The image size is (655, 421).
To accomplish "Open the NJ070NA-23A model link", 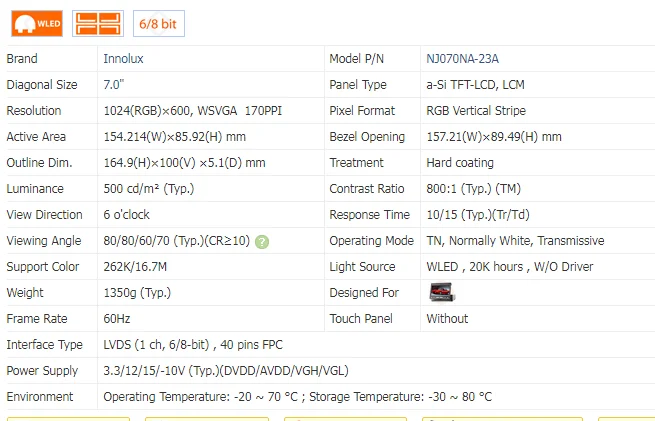I will [462, 59].
